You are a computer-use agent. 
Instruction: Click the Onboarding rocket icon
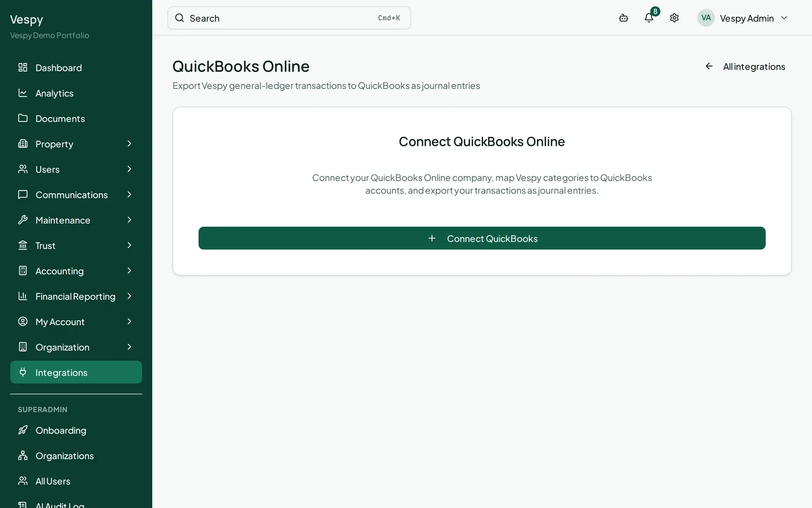23,430
